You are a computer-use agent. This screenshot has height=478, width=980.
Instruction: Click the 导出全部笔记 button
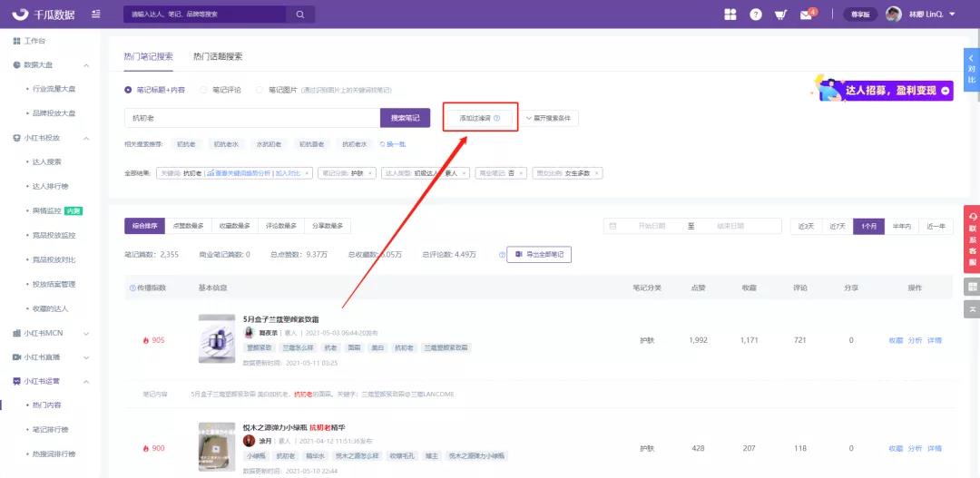539,255
